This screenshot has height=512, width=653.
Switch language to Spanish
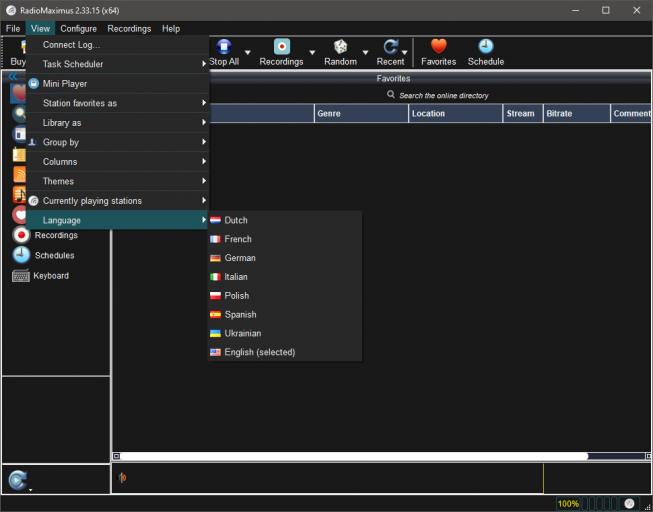point(285,315)
